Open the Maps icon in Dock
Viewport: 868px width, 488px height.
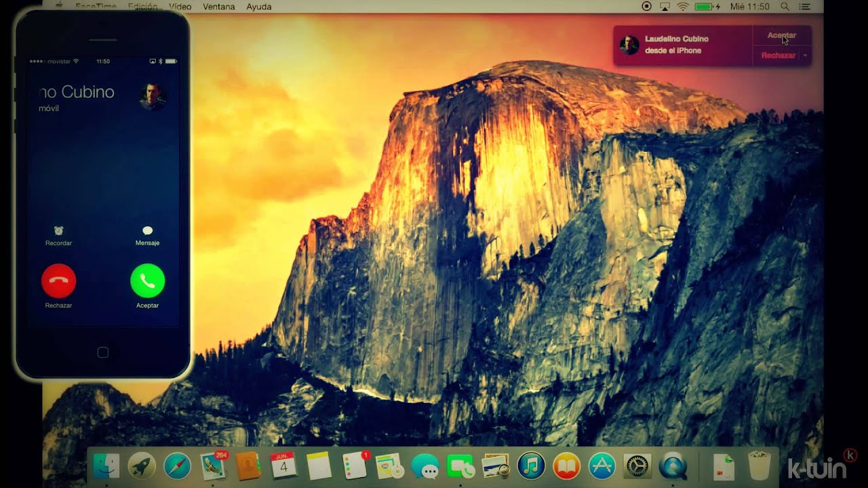[390, 466]
